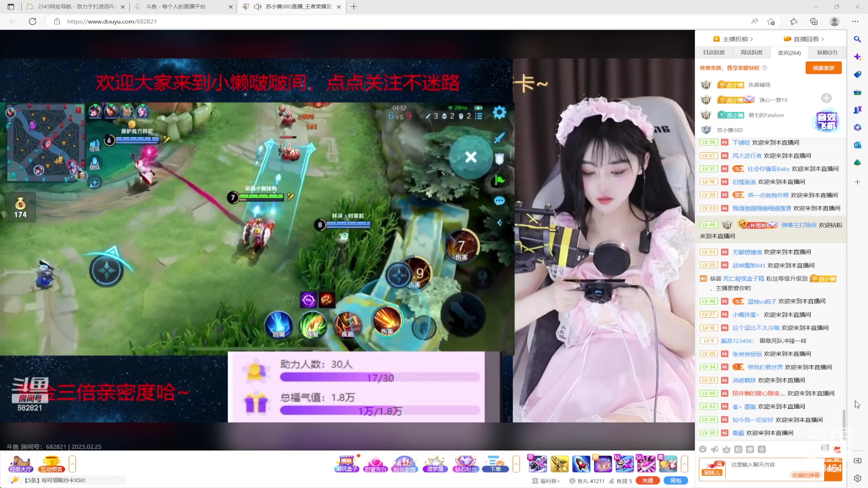The image size is (868, 488).
Task: Open Edge sidebar search icon
Action: (x=857, y=39)
